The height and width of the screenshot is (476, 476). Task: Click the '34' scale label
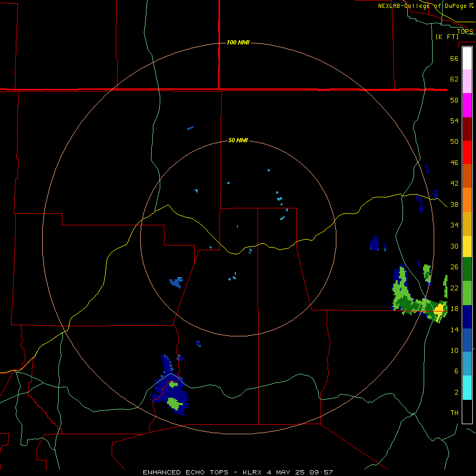click(x=454, y=225)
